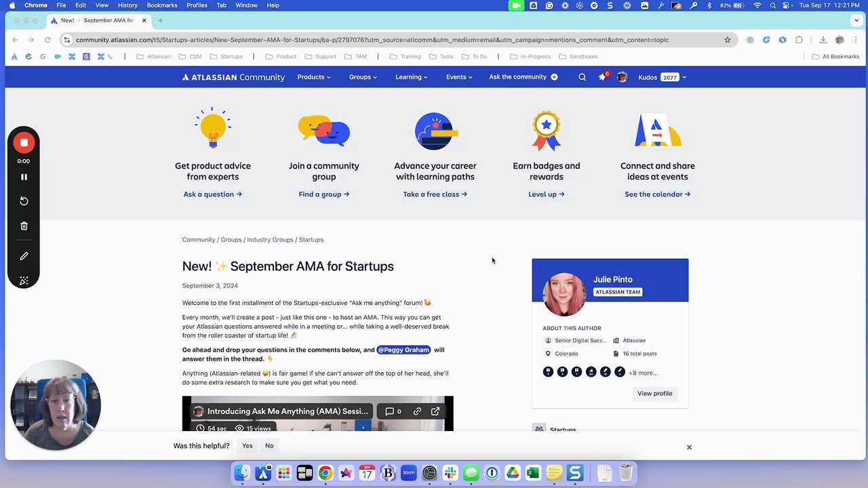
Task: Select the pencil drawing tool
Action: coord(24,256)
